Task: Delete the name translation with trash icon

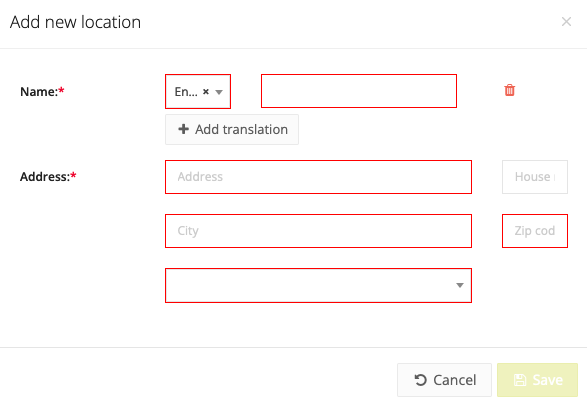Action: tap(509, 90)
